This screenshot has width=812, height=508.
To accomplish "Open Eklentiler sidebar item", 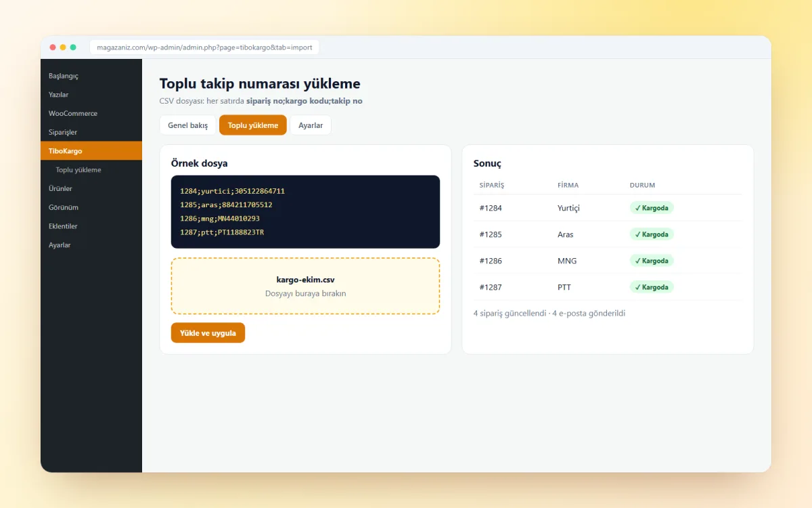I will pos(91,226).
